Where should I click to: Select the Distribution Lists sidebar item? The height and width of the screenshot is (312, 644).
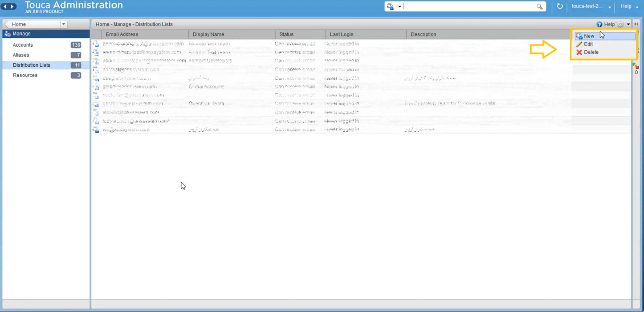coord(31,65)
